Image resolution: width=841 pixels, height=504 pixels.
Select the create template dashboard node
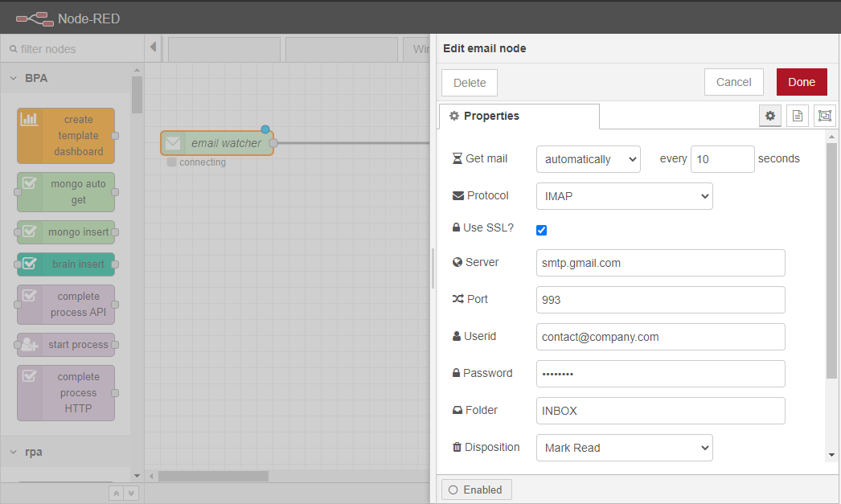(66, 136)
